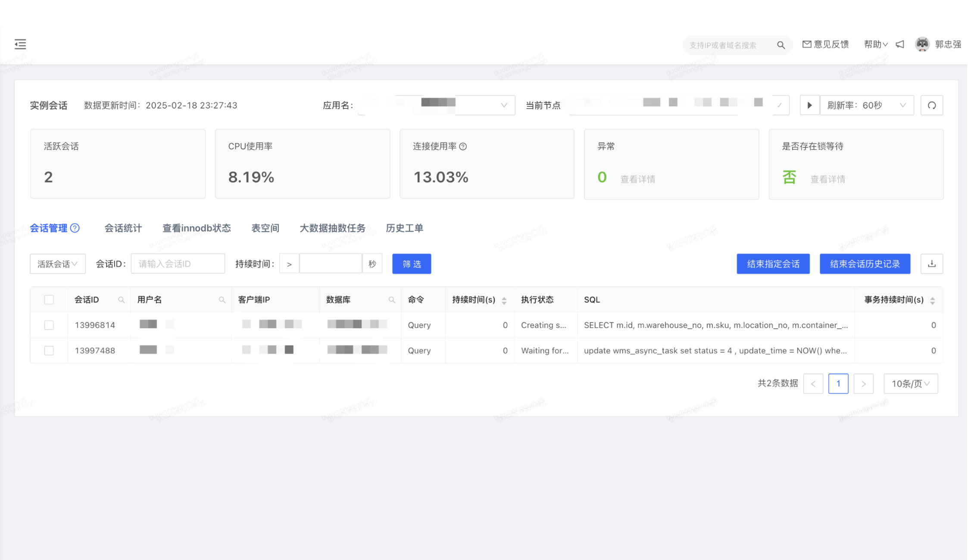Check the checkbox for session 13997488

tap(49, 350)
